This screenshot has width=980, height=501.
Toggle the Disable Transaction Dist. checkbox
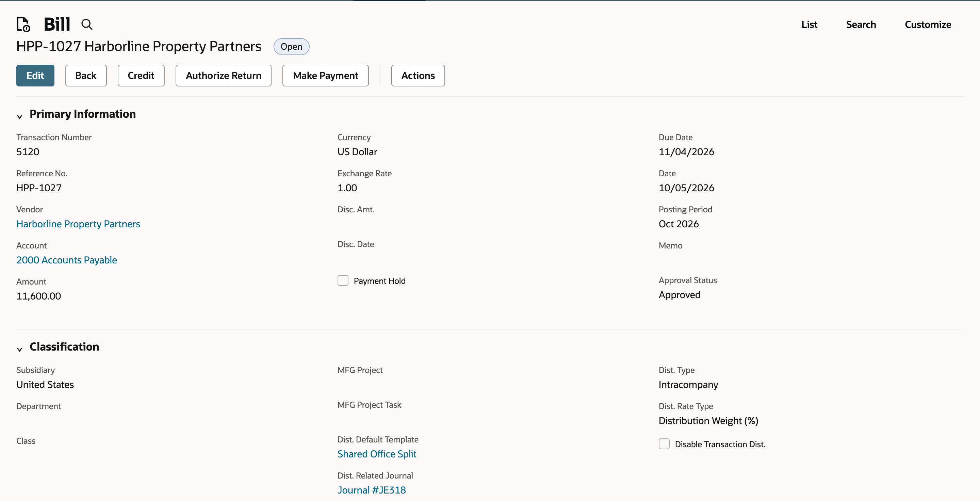[664, 443]
